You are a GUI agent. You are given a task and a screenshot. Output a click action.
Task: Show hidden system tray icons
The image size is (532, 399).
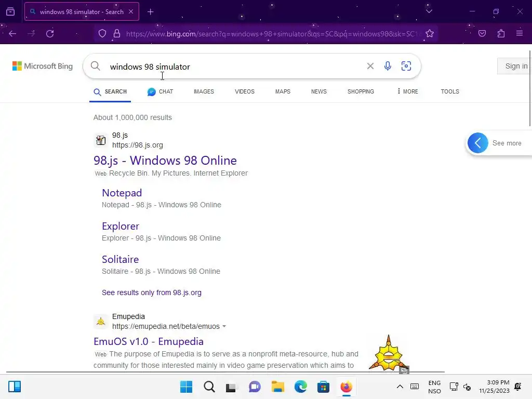[x=400, y=387]
